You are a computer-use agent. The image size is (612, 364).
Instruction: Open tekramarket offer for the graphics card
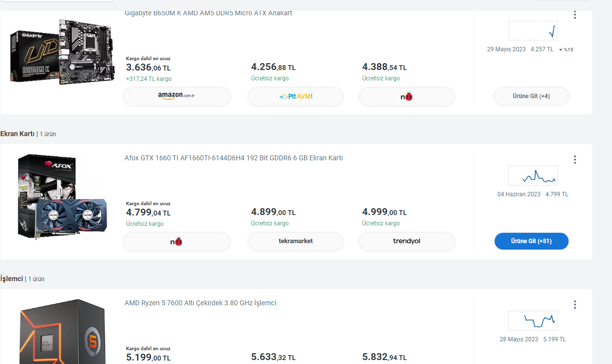pos(295,241)
